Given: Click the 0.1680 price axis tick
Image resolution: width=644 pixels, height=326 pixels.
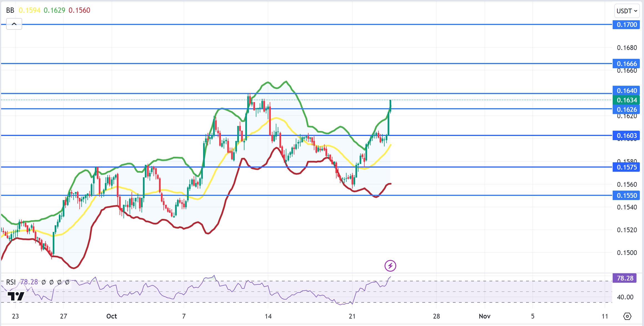Looking at the screenshot, I should pyautogui.click(x=627, y=48).
